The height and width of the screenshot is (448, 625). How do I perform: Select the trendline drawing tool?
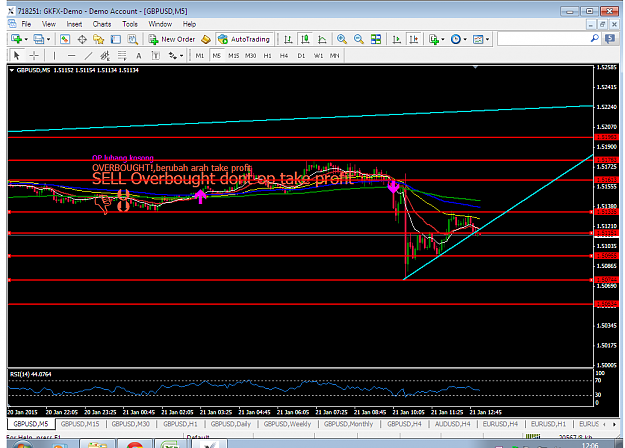(88, 55)
